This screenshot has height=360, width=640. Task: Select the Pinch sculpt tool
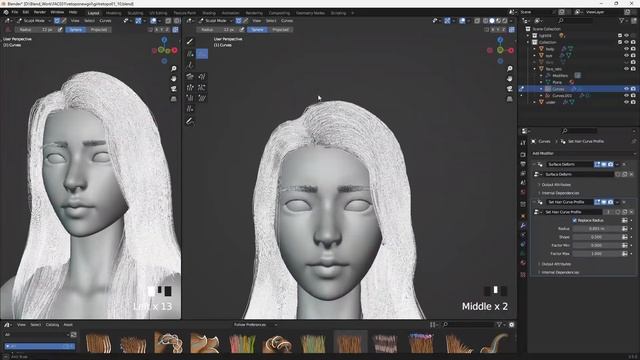coord(202,87)
